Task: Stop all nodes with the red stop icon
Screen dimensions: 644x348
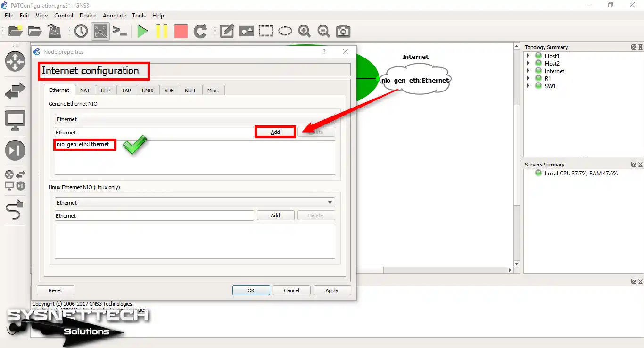Action: [x=181, y=31]
